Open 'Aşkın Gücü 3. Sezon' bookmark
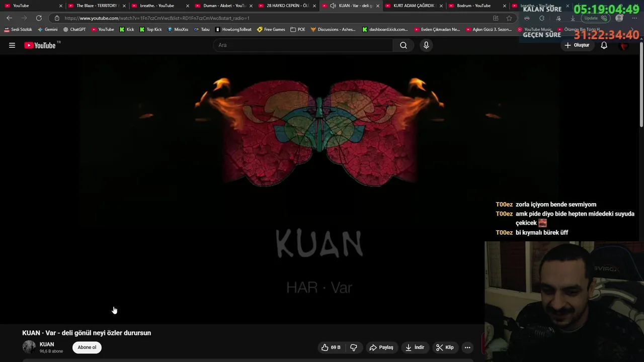 (489, 30)
